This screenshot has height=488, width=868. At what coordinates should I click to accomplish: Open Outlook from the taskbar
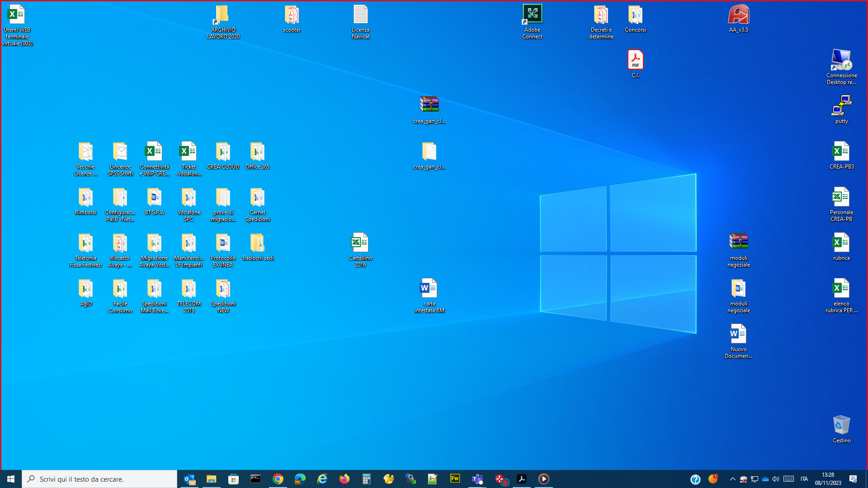tap(189, 479)
